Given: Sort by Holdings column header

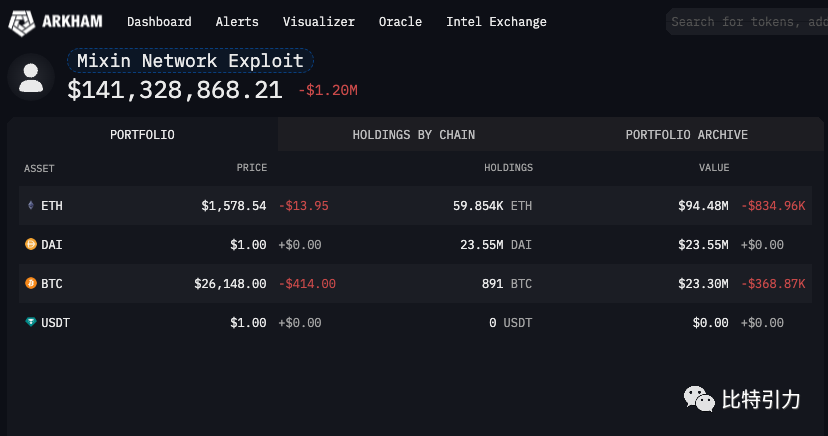Looking at the screenshot, I should coord(508,168).
